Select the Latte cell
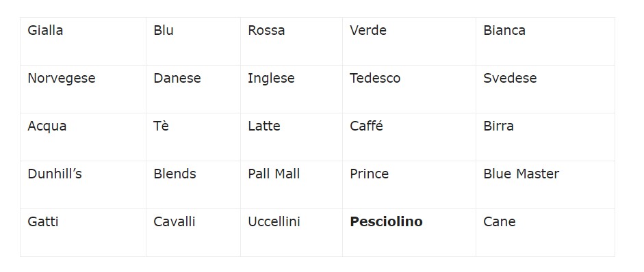 291,137
